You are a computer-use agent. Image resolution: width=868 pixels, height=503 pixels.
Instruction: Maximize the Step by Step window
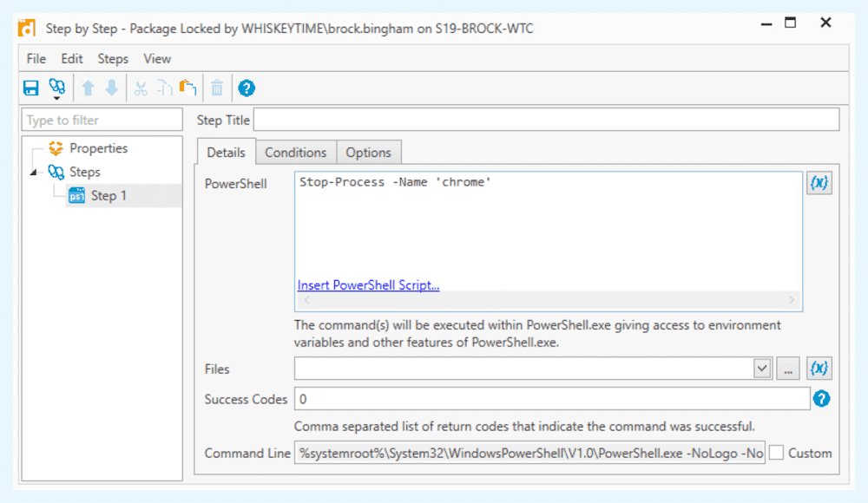tap(791, 23)
